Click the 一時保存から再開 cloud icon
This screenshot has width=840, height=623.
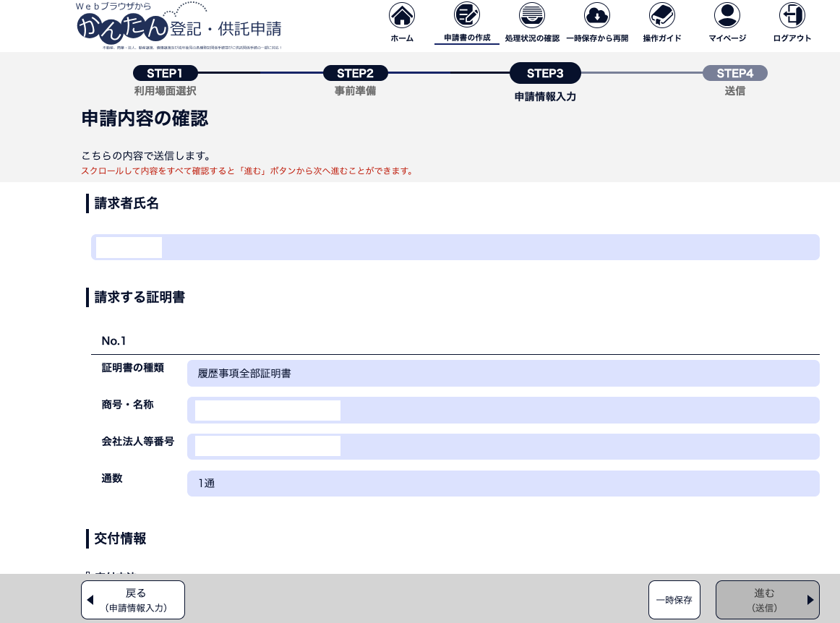(597, 15)
